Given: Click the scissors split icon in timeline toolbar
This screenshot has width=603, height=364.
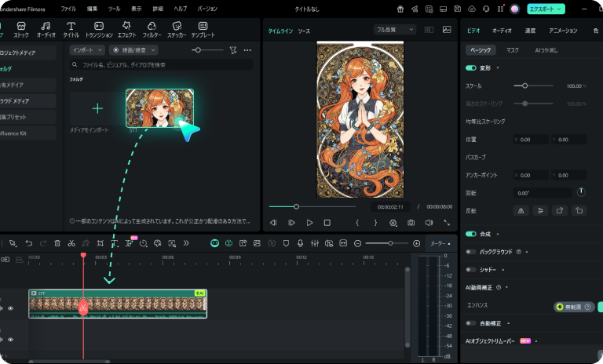Looking at the screenshot, I should point(71,243).
